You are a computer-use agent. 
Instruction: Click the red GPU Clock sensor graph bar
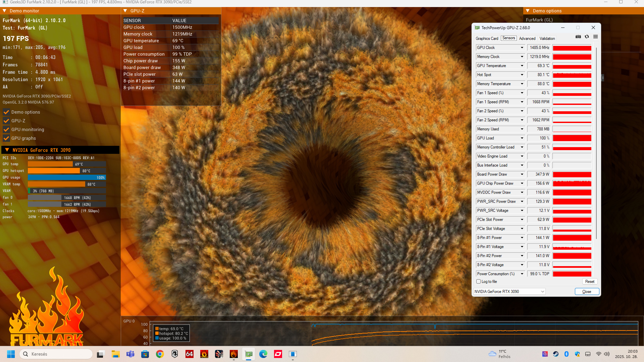tap(572, 48)
